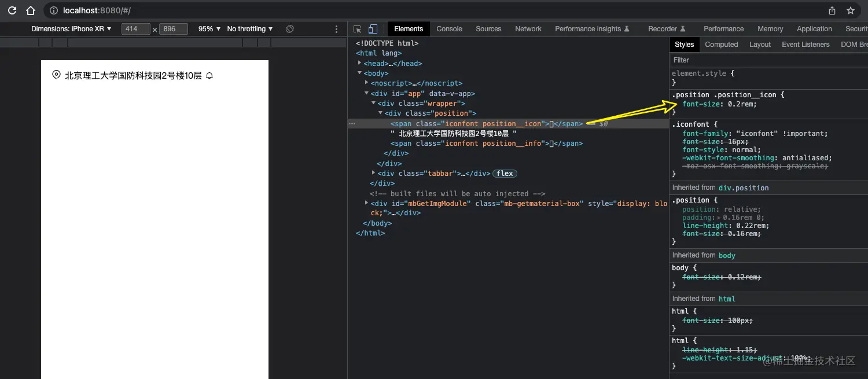
Task: Expand the mbGetImgModule div node
Action: coord(366,203)
